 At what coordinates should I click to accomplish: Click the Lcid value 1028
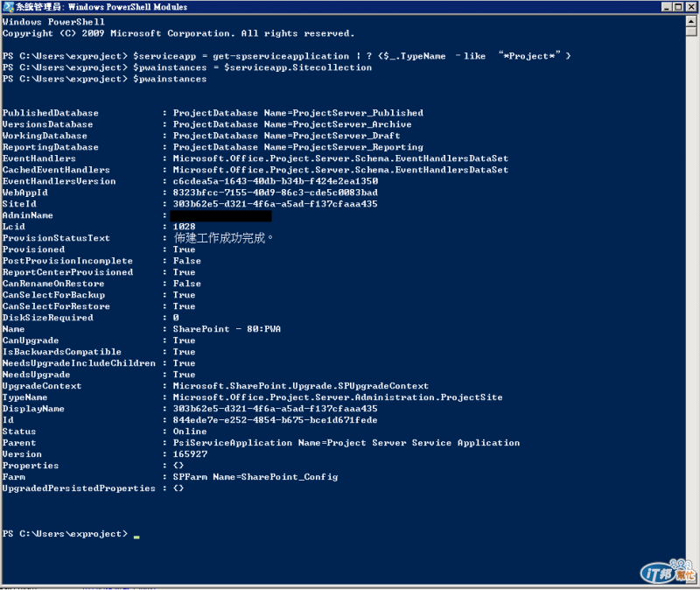(x=185, y=227)
